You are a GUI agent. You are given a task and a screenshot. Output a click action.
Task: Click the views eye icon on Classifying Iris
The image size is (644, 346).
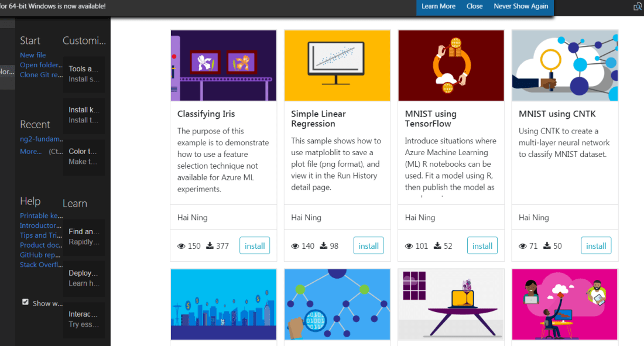coord(181,246)
